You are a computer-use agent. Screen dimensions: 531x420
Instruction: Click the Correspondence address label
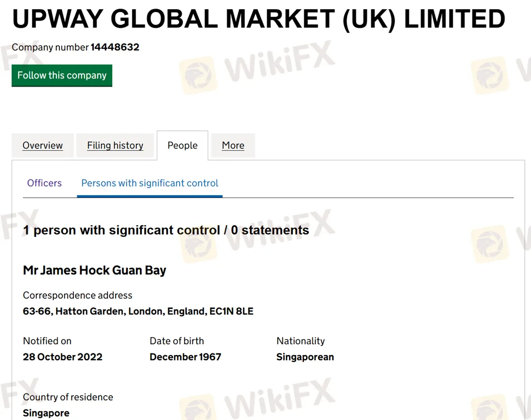point(78,295)
